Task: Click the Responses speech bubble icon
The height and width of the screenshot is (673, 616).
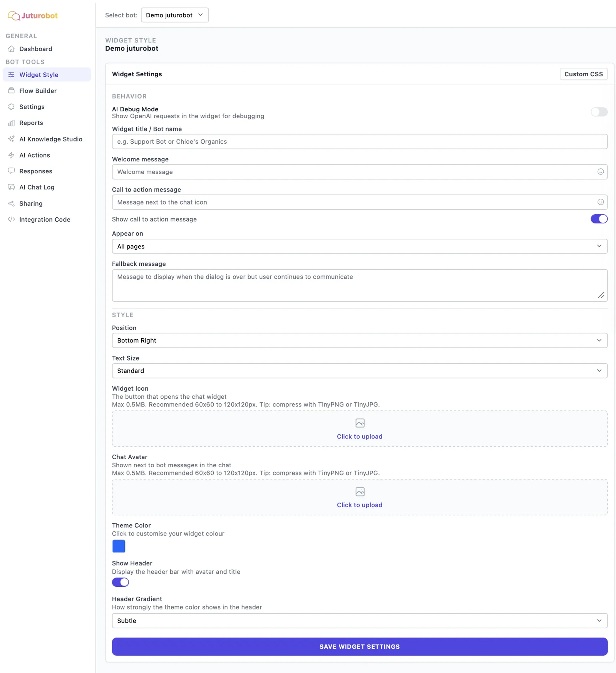Action: pyautogui.click(x=12, y=171)
